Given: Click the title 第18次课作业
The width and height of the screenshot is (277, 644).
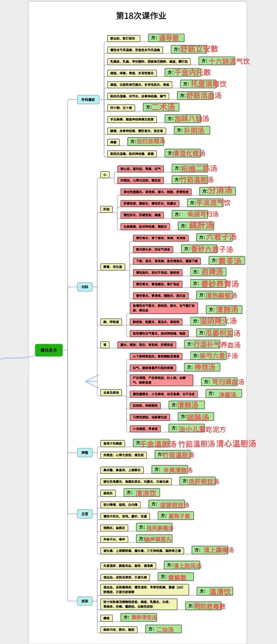Looking at the screenshot, I should tap(141, 16).
